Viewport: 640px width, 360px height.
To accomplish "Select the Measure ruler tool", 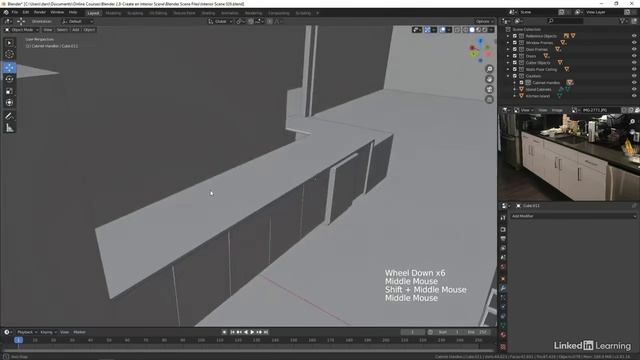I will [x=9, y=128].
